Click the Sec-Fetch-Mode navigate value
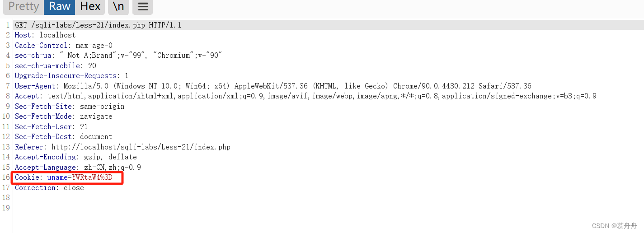Viewport: 644px width, 233px height. [x=96, y=116]
